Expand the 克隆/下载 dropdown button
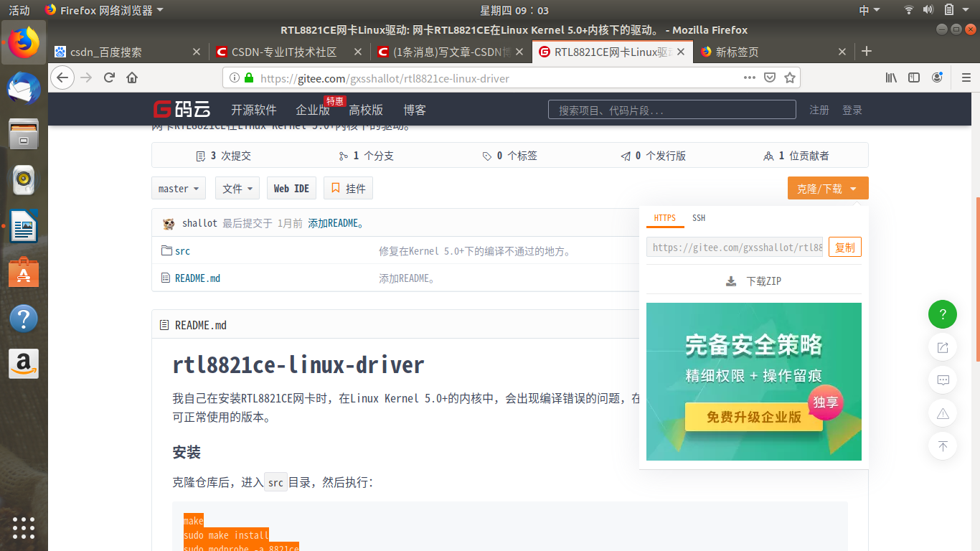Viewport: 980px width, 551px height. coord(828,189)
